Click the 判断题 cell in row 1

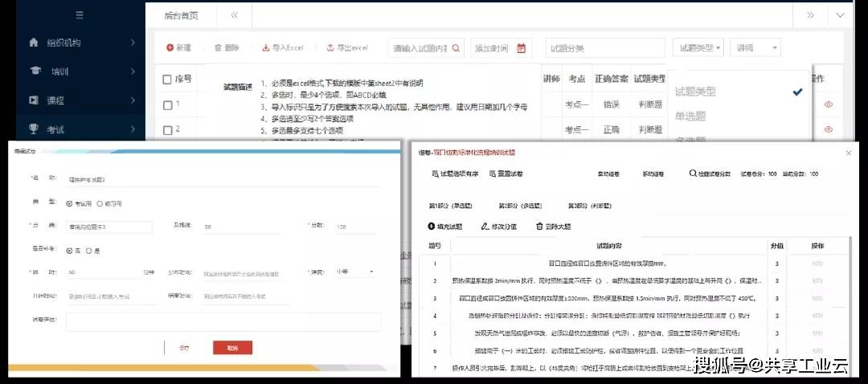650,104
